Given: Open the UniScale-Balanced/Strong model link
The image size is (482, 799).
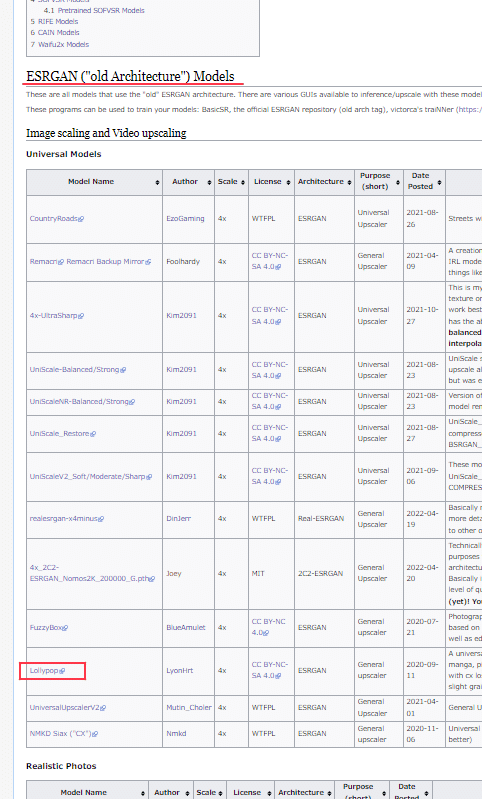Looking at the screenshot, I should coord(77,369).
